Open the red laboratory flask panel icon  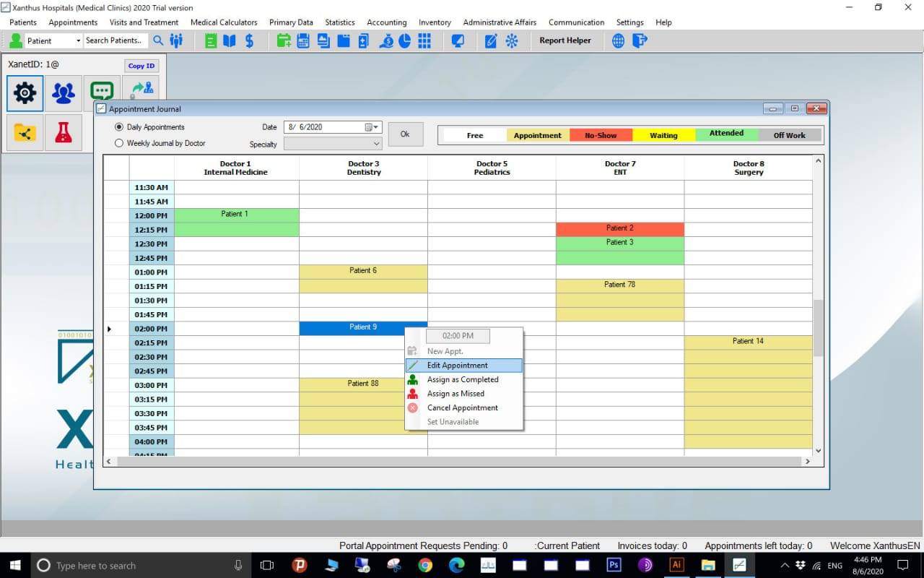point(64,132)
